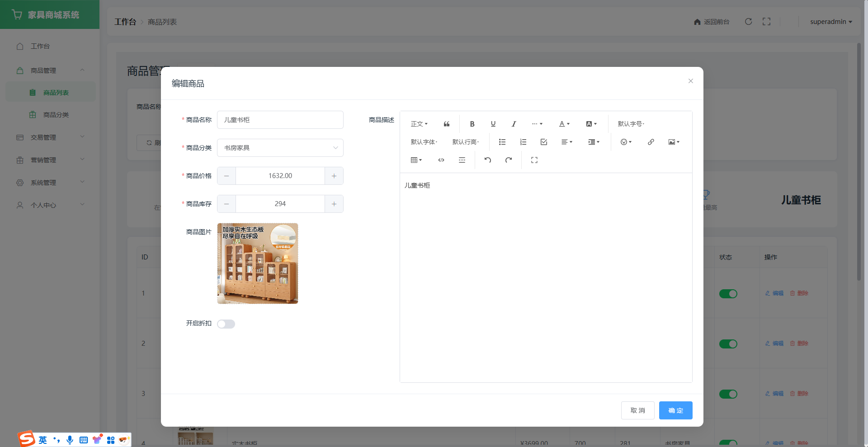This screenshot has width=868, height=447.
Task: Enable the 开启折扣 discount switch
Action: point(226,324)
